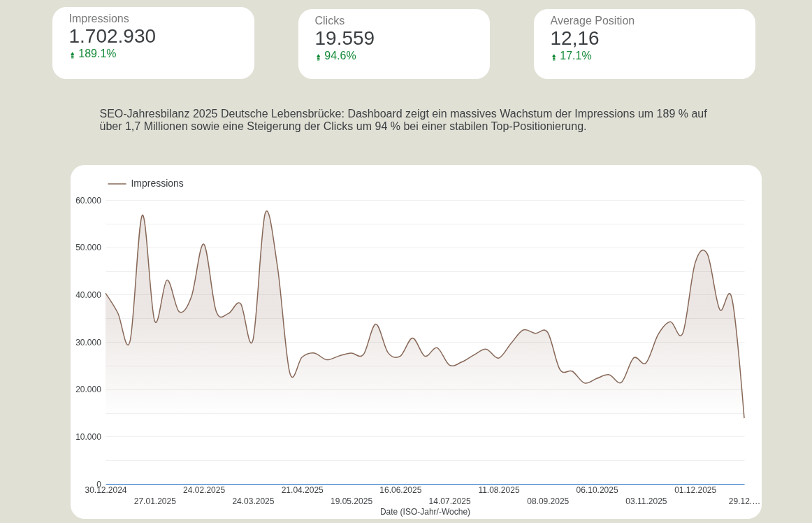Click the December 2025 spike on the graph
The height and width of the screenshot is (523, 812).
(x=702, y=250)
